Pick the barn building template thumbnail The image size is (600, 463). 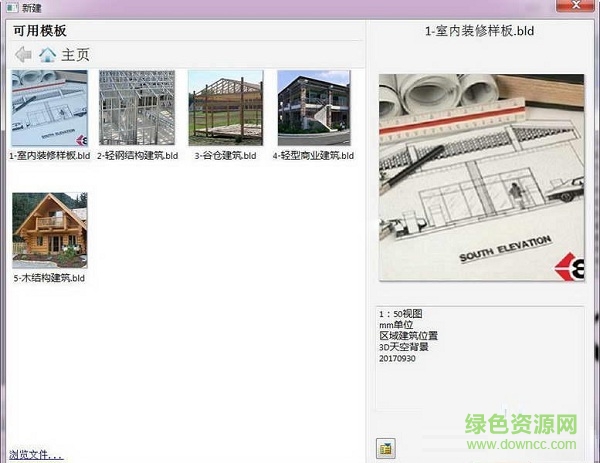point(225,108)
